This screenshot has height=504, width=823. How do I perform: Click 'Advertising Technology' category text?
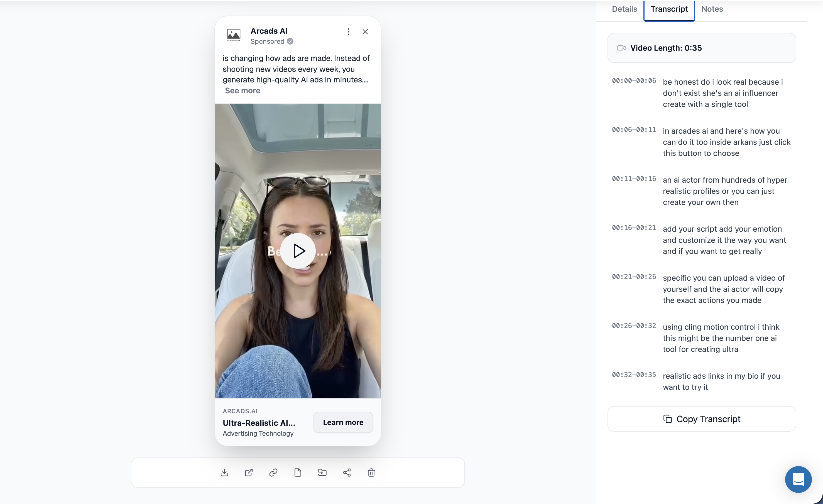click(258, 433)
